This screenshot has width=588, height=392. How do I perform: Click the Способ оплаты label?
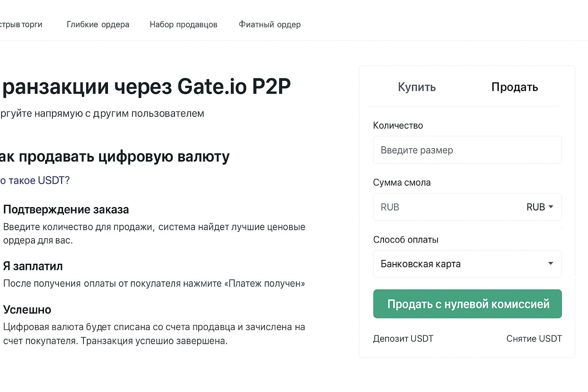[x=406, y=240]
